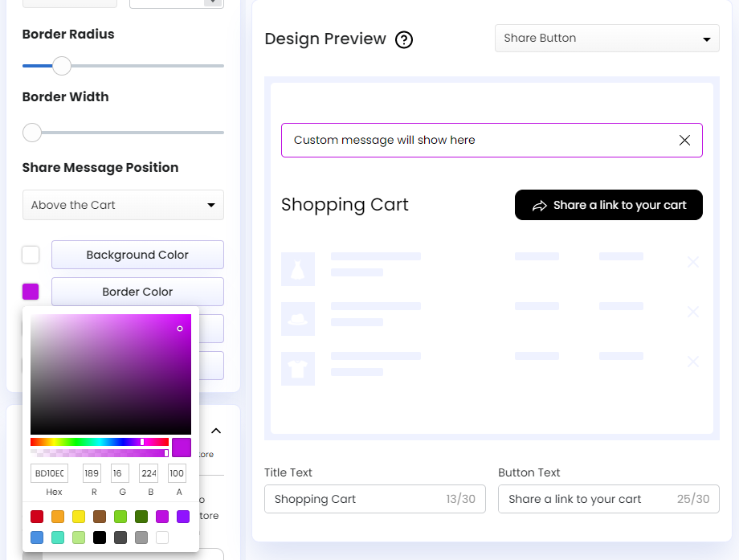
Task: Click the dress product placeholder icon
Action: pyautogui.click(x=298, y=269)
